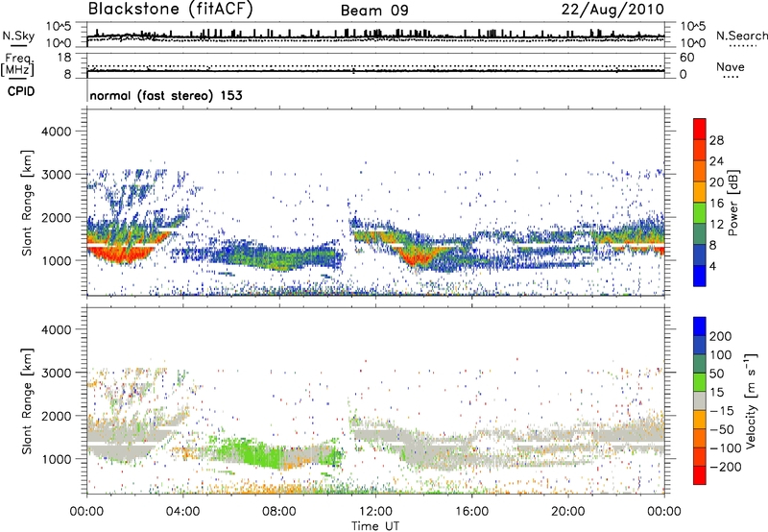Click the 60 label on the Nave axis

coord(686,58)
